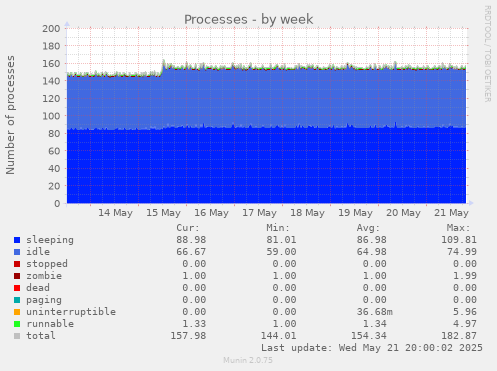Select the 'sleeping' legend label
The width and height of the screenshot is (497, 371).
coord(50,240)
